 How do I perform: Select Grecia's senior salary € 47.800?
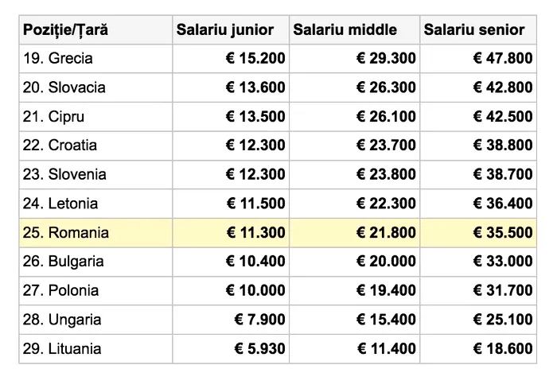(503, 58)
